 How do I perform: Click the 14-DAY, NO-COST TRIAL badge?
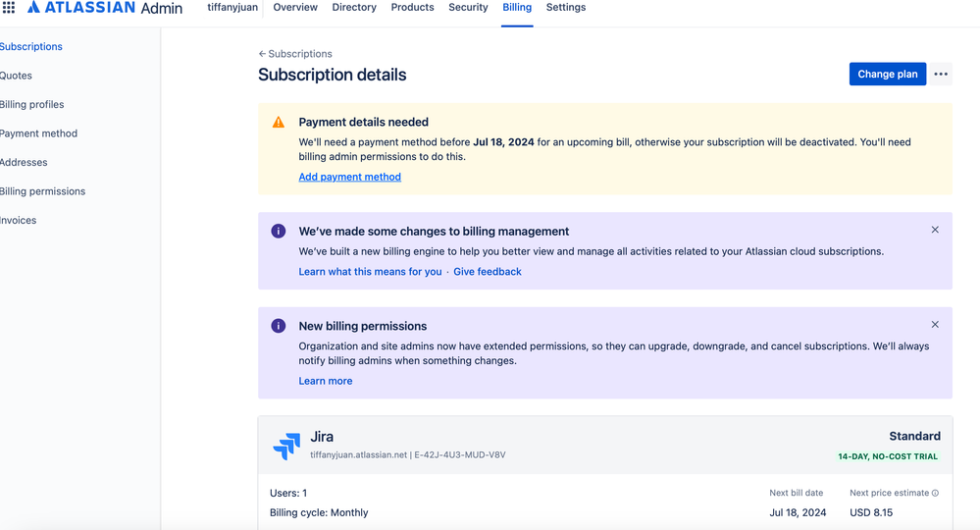coord(888,456)
